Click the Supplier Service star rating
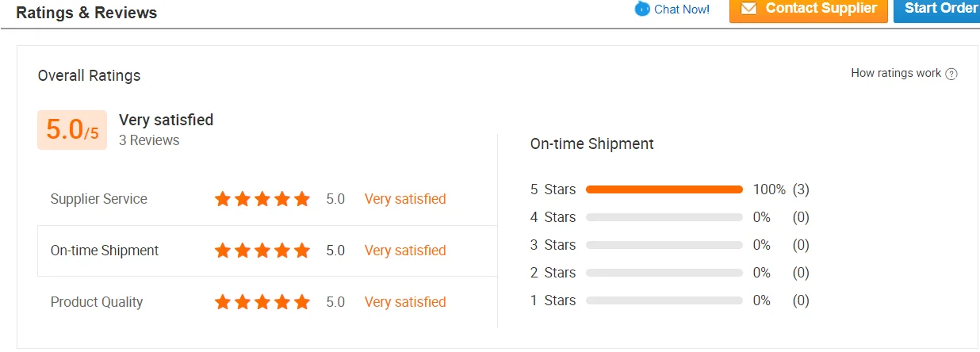 click(262, 199)
